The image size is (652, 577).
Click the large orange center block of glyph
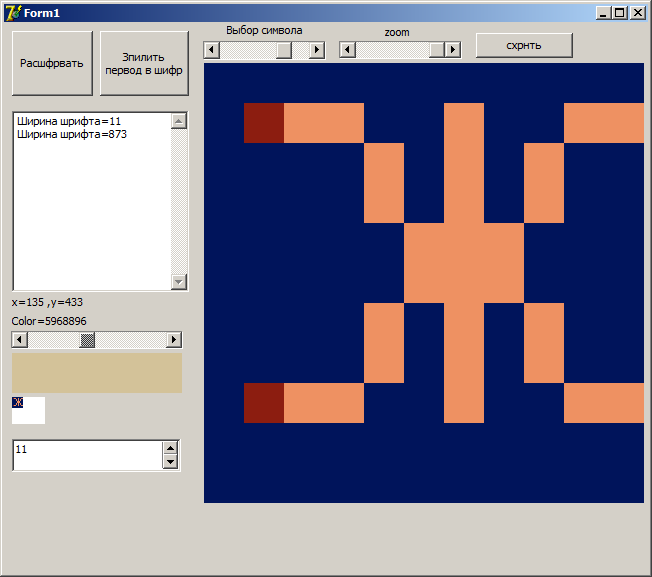point(464,263)
